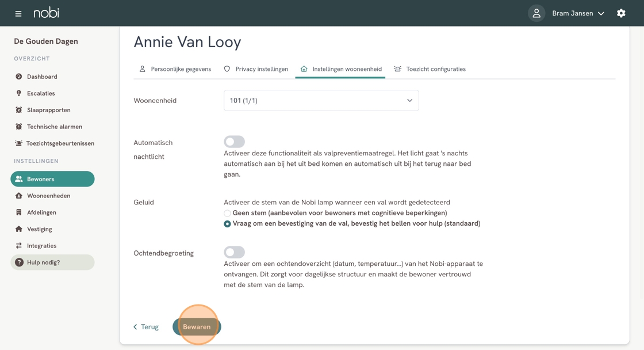644x350 pixels.
Task: Click the Hulp nodig? button
Action: click(x=52, y=262)
